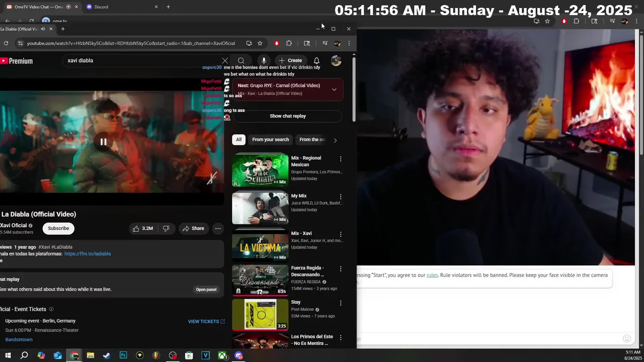
Task: Start voice search with microphone icon
Action: [264, 60]
